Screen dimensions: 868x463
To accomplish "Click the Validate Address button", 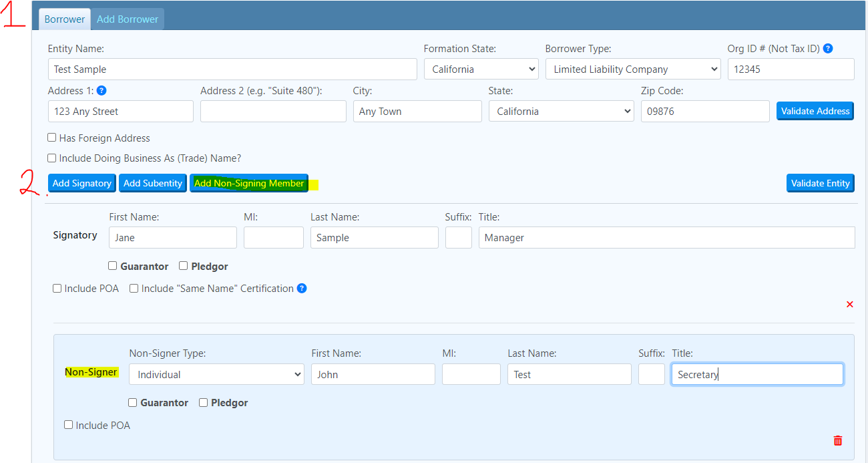I will tap(815, 112).
